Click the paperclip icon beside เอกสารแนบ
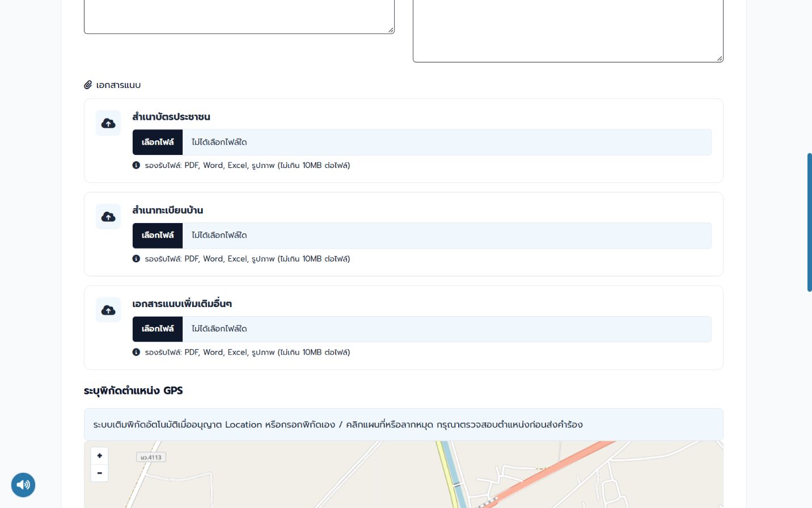Screen dimensions: 812x508 pos(88,85)
